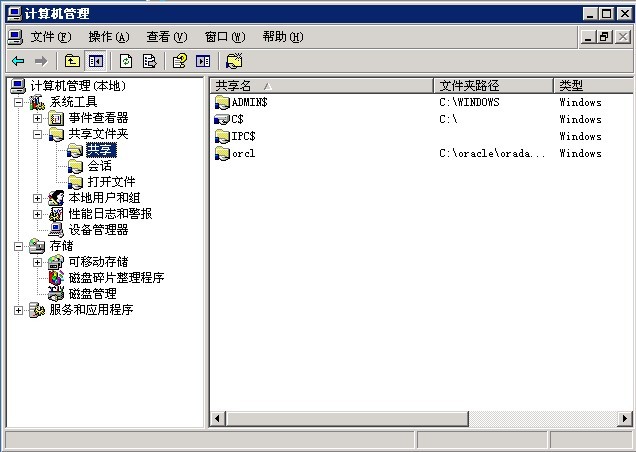Viewport: 636px width, 452px height.
Task: Click the IPC$ share folder icon
Action: click(222, 137)
